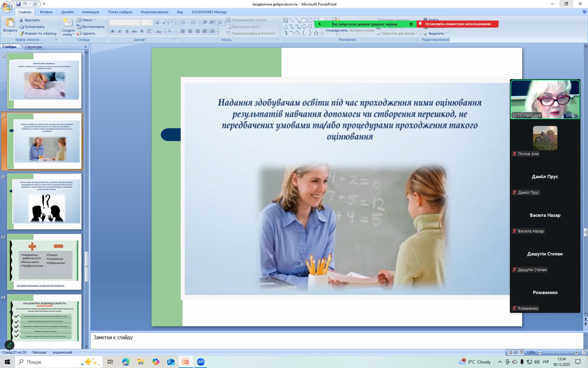Expand the Select (Выделить) dropdown
This screenshot has width=588, height=368.
[436, 33]
